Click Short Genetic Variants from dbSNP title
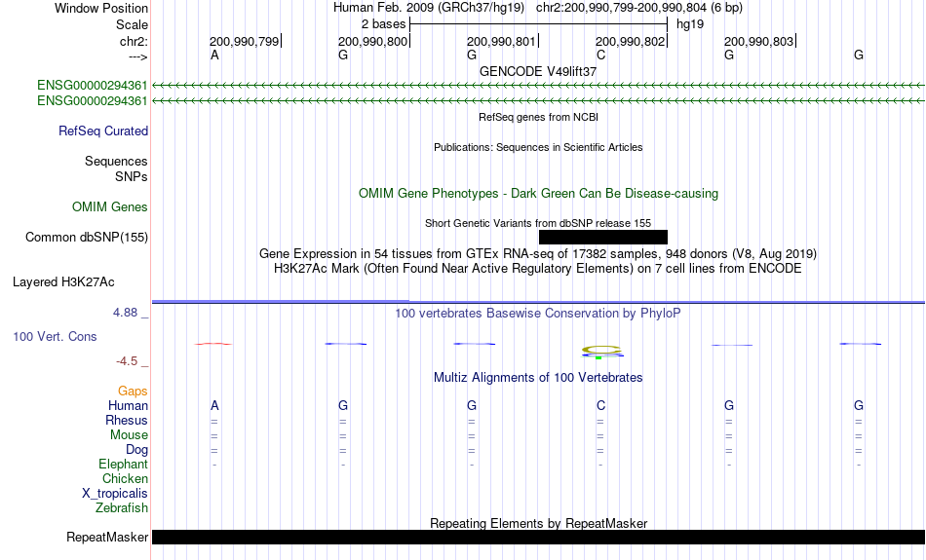This screenshot has width=926, height=560. point(538,223)
